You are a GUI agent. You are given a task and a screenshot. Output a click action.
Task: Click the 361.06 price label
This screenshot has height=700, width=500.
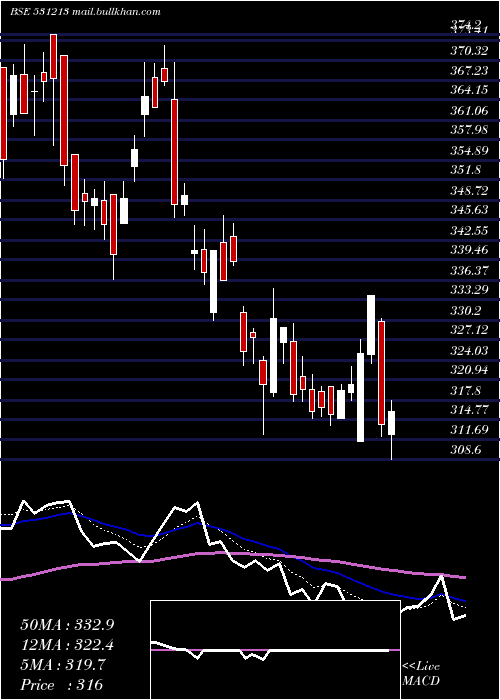point(469,110)
